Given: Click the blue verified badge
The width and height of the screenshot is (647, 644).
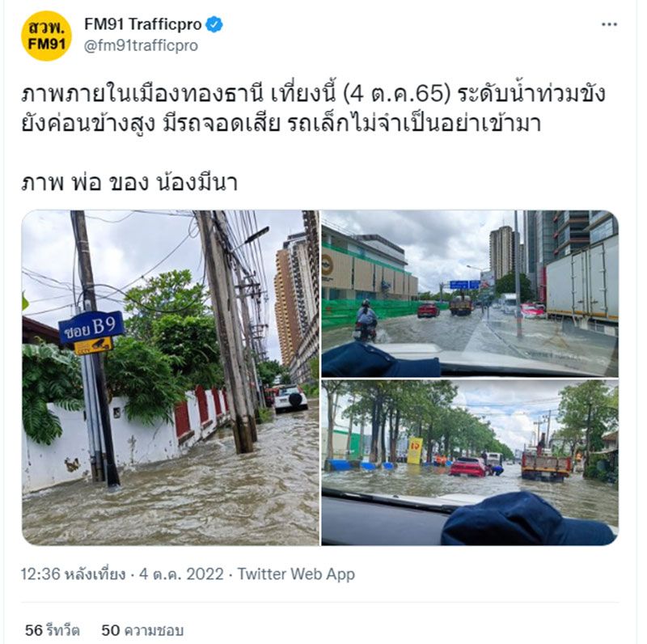Looking at the screenshot, I should point(214,25).
